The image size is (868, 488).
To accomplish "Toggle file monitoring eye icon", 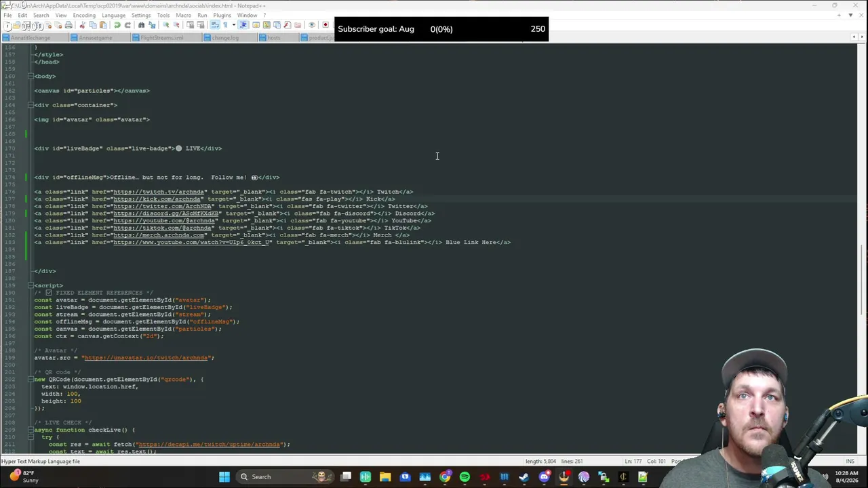I will click(x=312, y=25).
